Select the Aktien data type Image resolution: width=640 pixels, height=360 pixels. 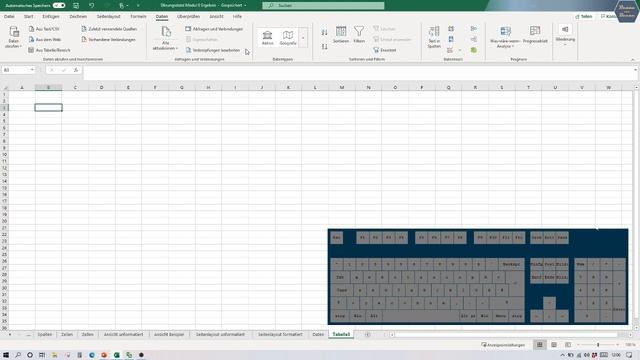pyautogui.click(x=267, y=38)
